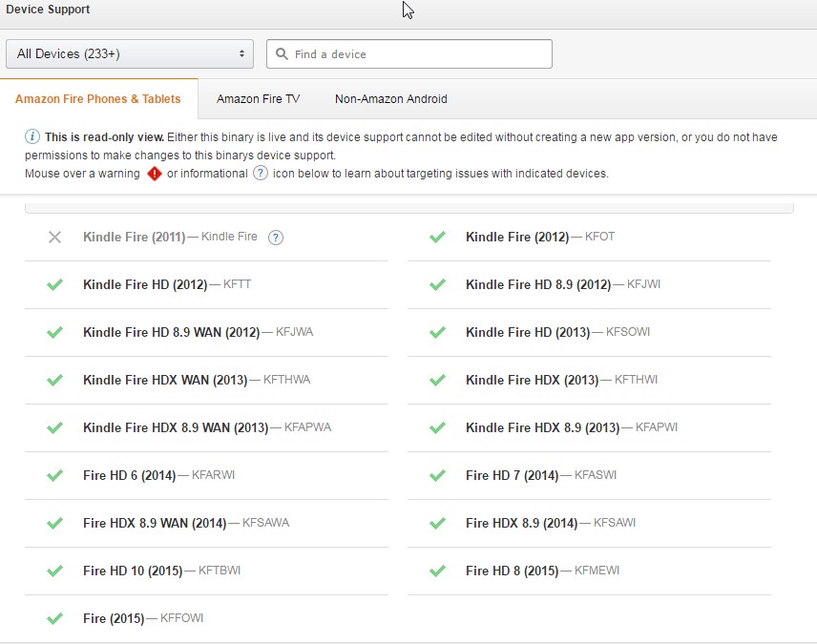Click the KFTBWI model code
Viewport: 817px width, 644px height.
coord(220,571)
